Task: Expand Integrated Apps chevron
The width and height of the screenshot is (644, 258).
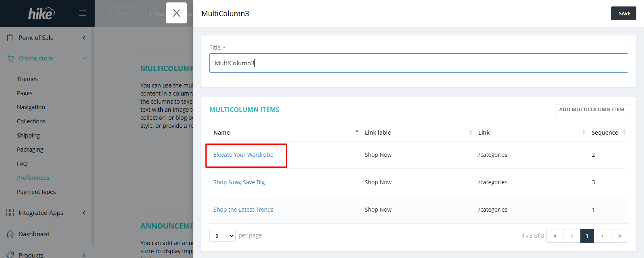Action: (x=84, y=212)
